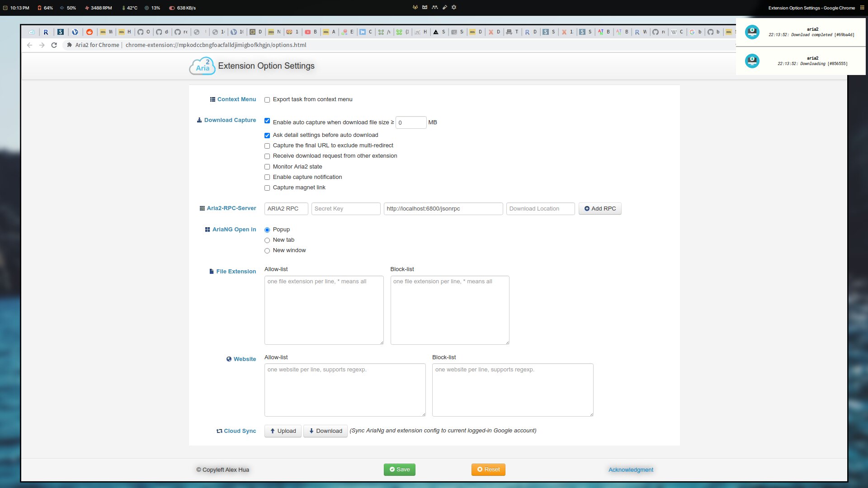868x488 pixels.
Task: Edit the localhost jsonrpc URL field
Action: point(443,209)
